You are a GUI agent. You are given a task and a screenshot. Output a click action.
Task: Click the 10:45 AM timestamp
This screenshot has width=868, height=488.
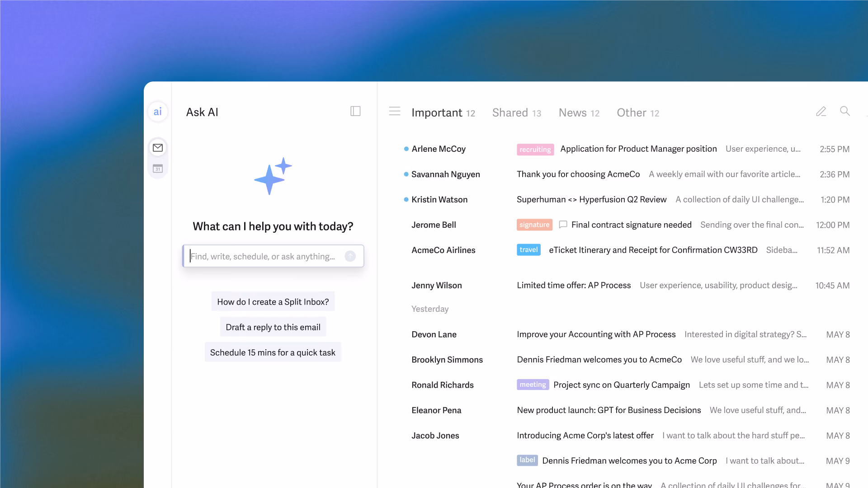(832, 285)
